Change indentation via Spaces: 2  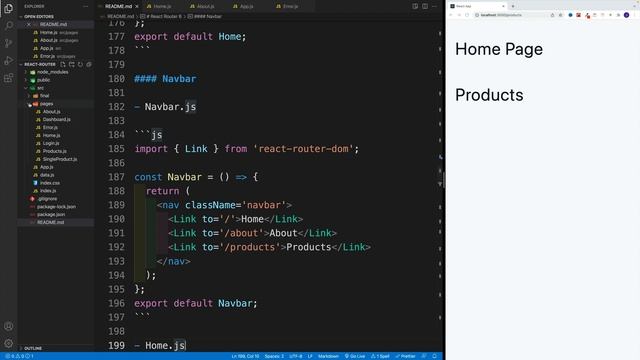[x=274, y=356]
